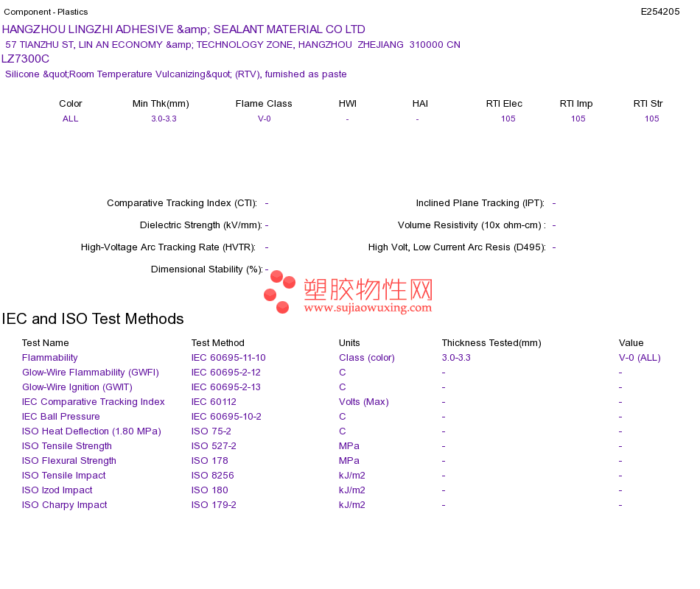The image size is (700, 589).
Task: Click the Test Method column header
Action: tap(218, 343)
